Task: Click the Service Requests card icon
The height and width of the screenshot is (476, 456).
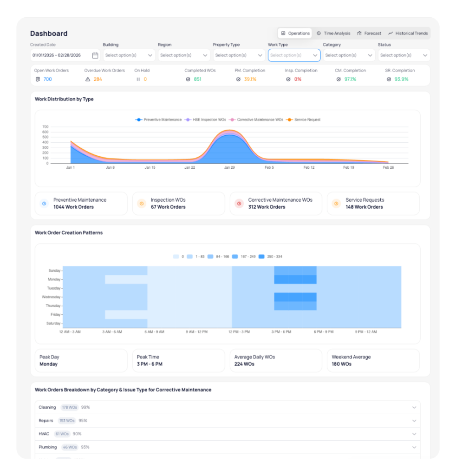Action: [336, 204]
